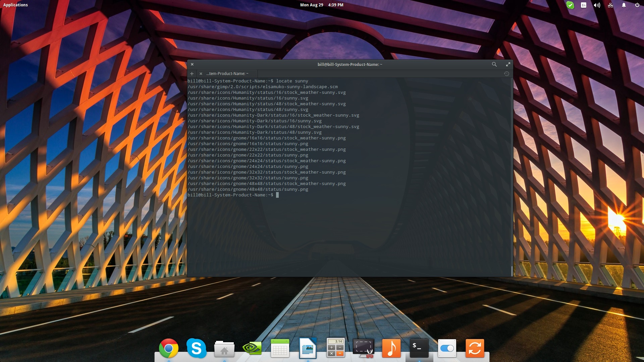Close the terminal window
The image size is (644, 362).
coord(192,64)
